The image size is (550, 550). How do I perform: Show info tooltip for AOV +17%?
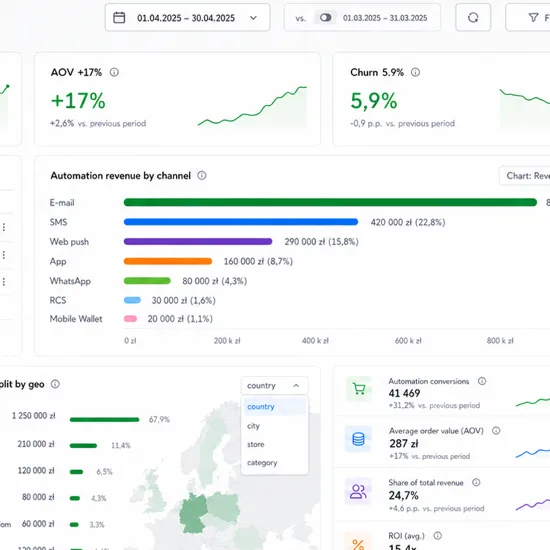pos(114,72)
